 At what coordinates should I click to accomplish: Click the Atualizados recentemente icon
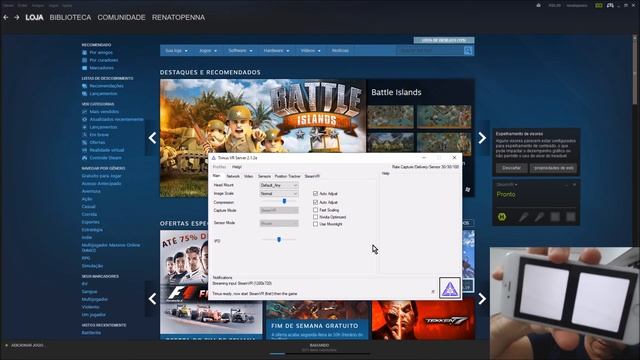coord(84,119)
